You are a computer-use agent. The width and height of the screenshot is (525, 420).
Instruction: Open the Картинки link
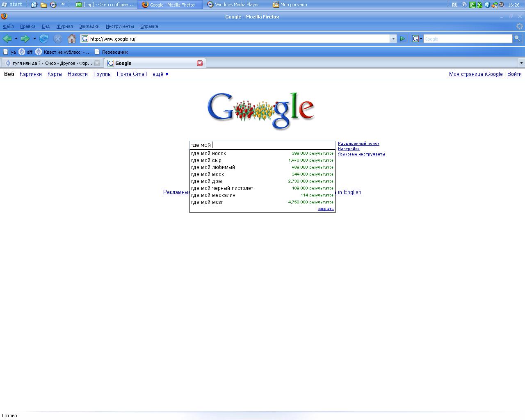(x=31, y=74)
